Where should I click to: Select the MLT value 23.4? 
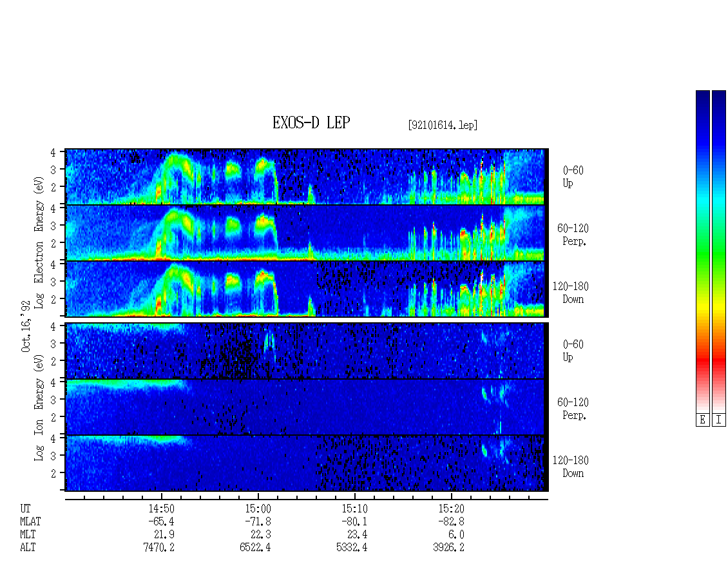click(x=357, y=535)
